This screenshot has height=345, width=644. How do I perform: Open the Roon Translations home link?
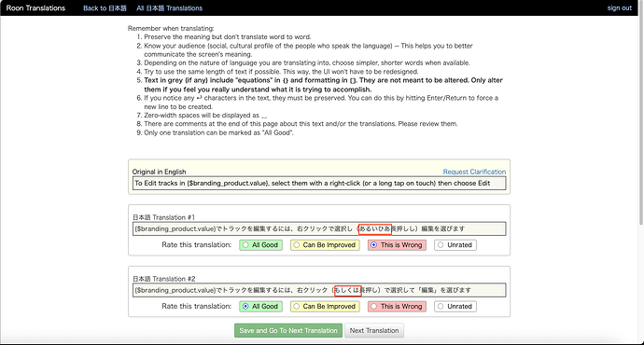35,7
